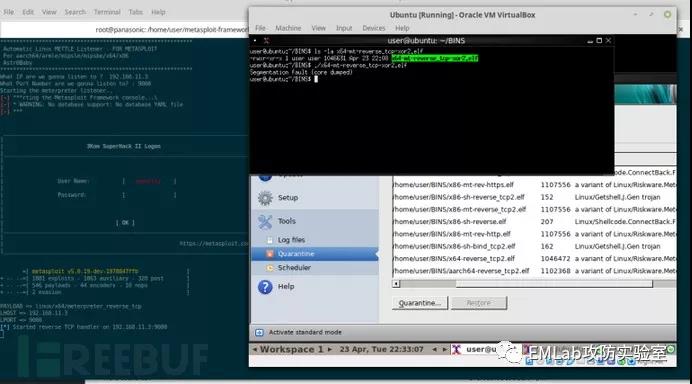Click the Quarantine... button
Screen dimensions: 692x384
pyautogui.click(x=420, y=303)
